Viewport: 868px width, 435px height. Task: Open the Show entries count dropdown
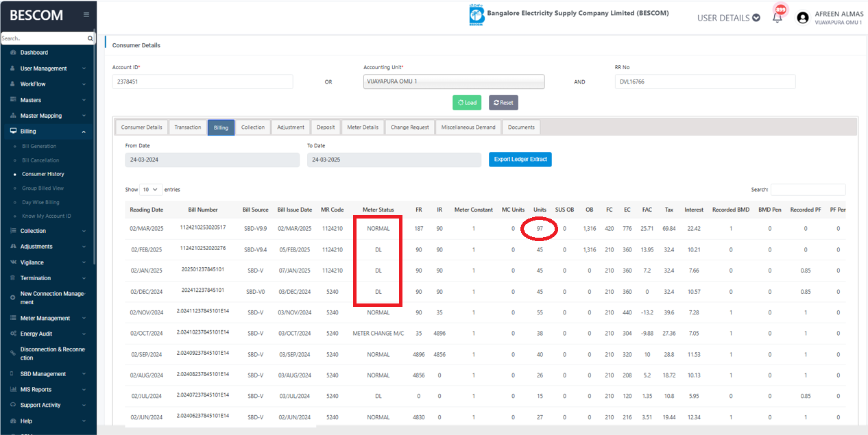pos(152,189)
